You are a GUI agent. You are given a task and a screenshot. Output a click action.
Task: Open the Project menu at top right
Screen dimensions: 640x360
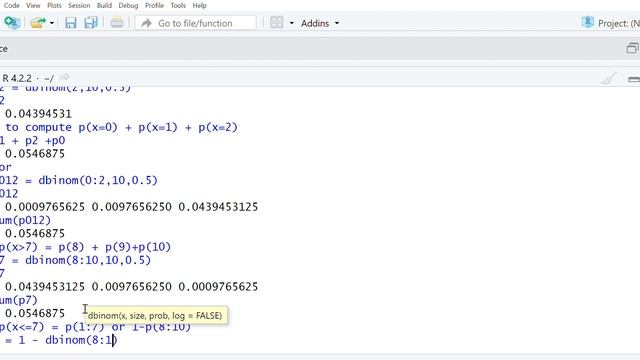click(611, 23)
